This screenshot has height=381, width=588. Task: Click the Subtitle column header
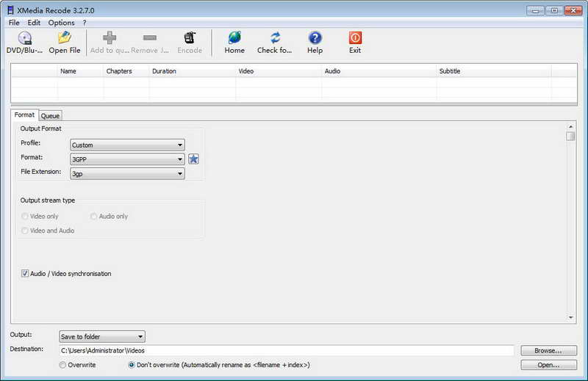coord(494,70)
